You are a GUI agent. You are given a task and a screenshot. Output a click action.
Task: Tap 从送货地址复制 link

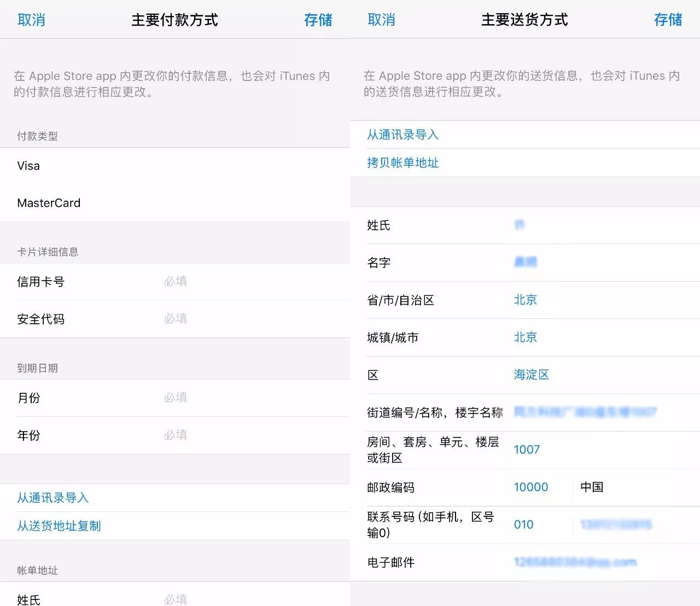coord(59,526)
